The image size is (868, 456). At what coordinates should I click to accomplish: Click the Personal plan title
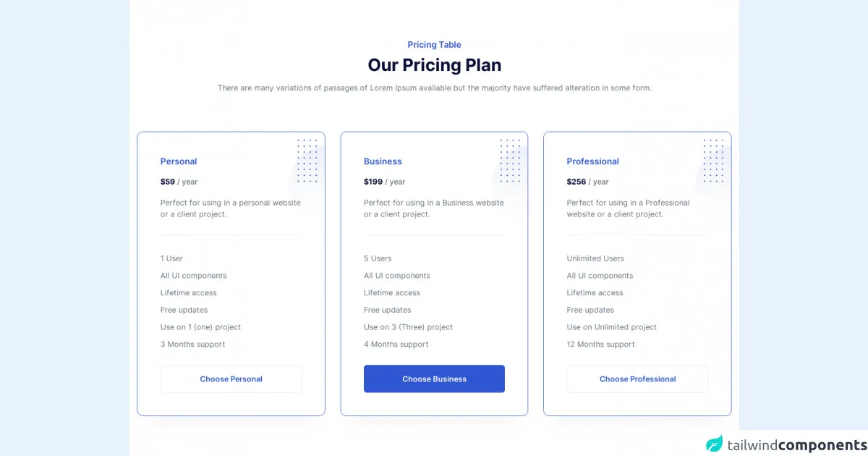point(179,161)
